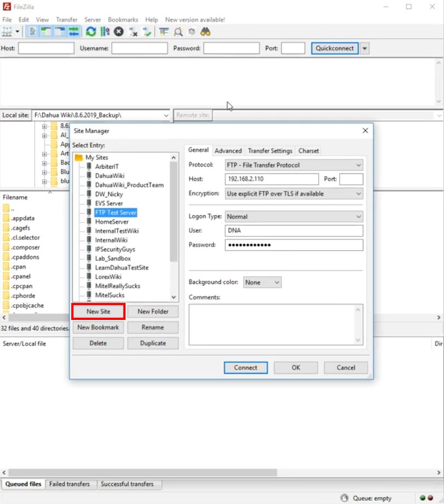Open the Background color dropdown
444x504 pixels.
pyautogui.click(x=262, y=282)
